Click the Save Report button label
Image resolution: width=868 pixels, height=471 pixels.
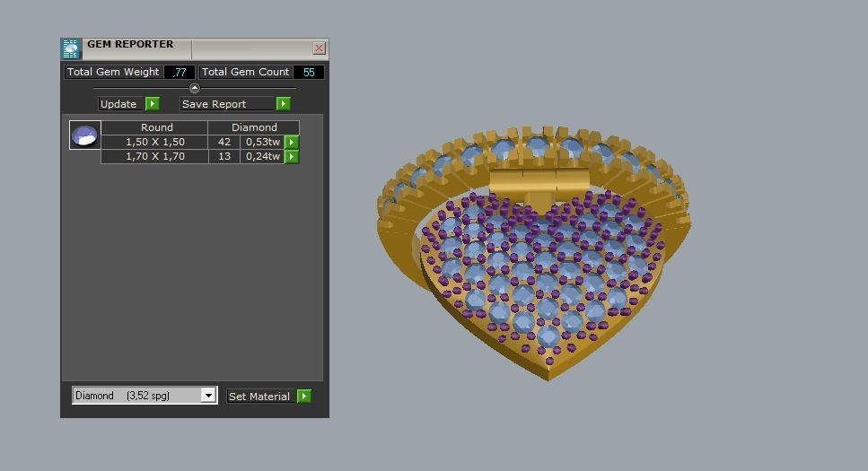click(x=227, y=104)
